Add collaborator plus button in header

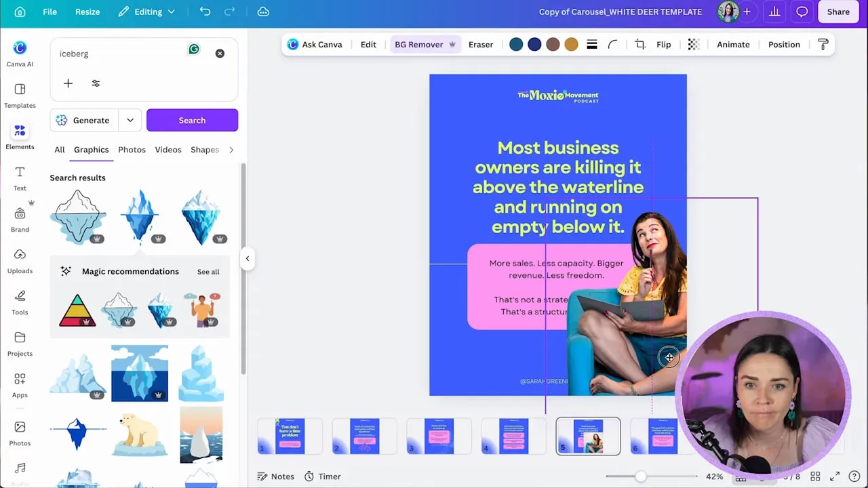(x=747, y=12)
